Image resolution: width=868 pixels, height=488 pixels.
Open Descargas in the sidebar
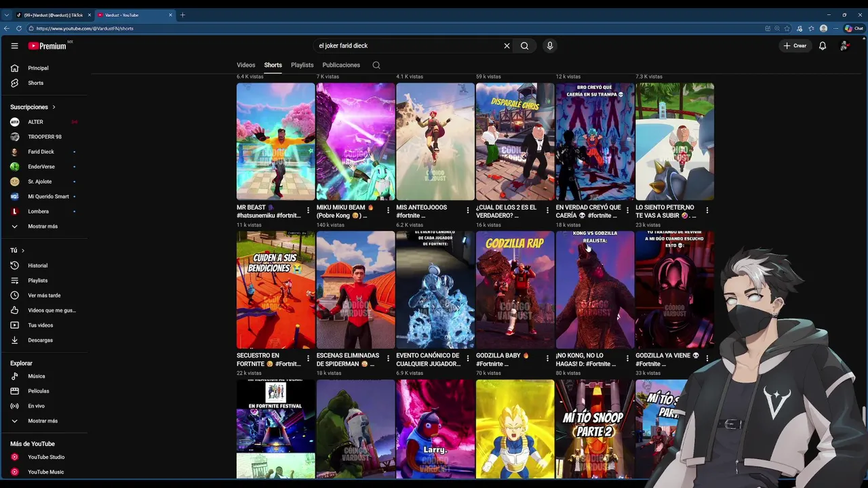coord(43,340)
